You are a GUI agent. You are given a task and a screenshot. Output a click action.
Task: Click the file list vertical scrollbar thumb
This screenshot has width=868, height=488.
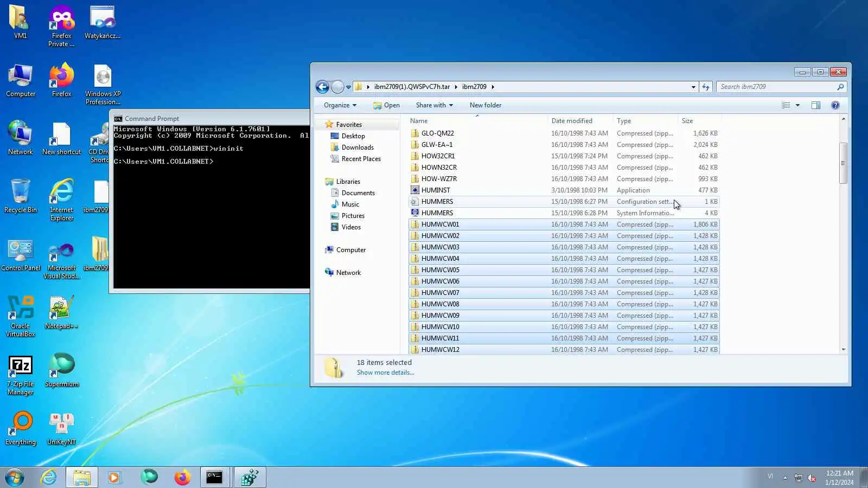[843, 163]
